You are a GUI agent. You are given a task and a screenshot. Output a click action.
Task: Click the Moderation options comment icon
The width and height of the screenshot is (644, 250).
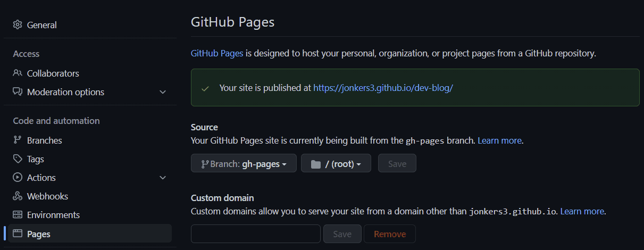(18, 92)
